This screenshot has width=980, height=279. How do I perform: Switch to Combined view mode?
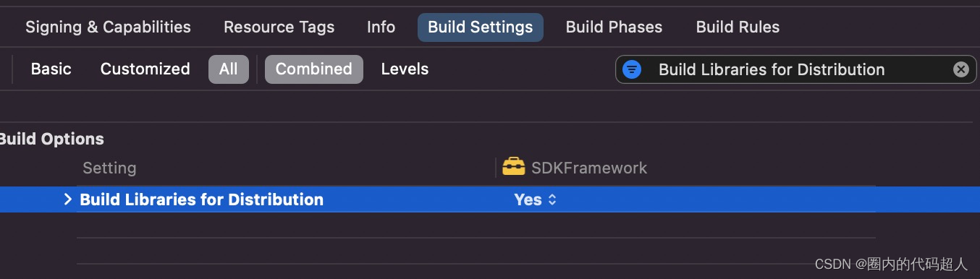pyautogui.click(x=314, y=69)
